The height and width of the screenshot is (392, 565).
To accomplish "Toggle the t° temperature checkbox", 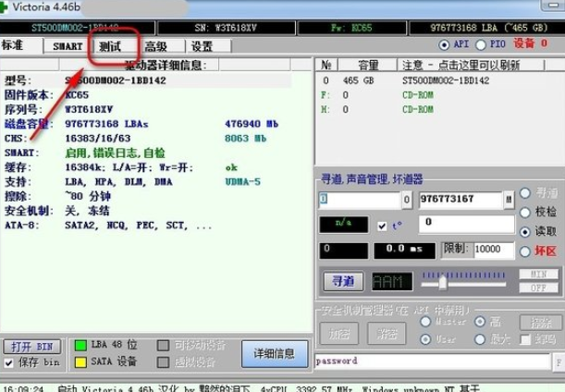I will [383, 225].
